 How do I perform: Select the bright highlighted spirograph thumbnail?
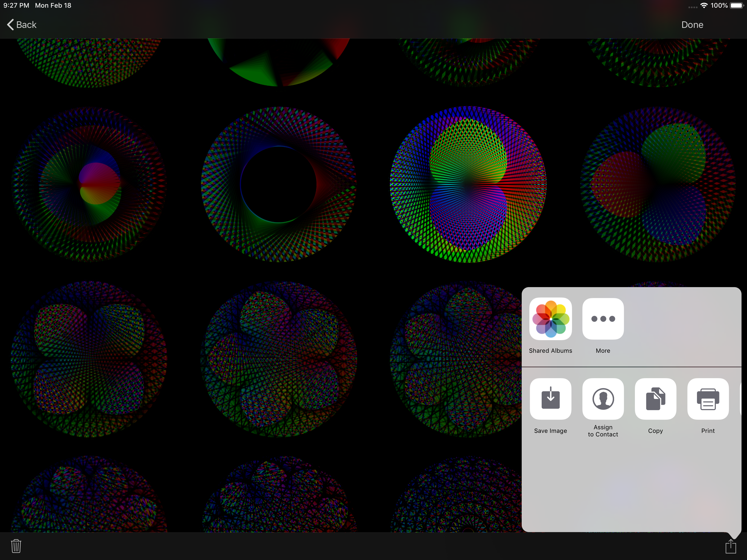tap(468, 184)
